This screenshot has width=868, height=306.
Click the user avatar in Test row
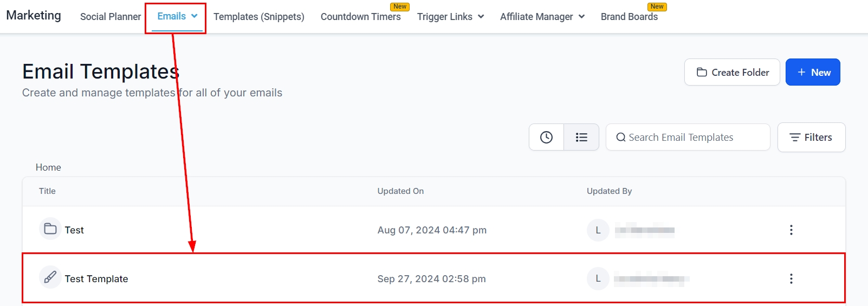click(598, 230)
